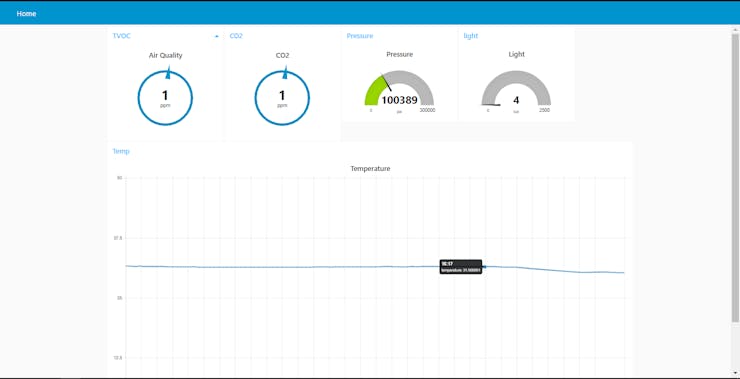Click the Light gauge arc
Screen dimensions: 740x379
(516, 88)
